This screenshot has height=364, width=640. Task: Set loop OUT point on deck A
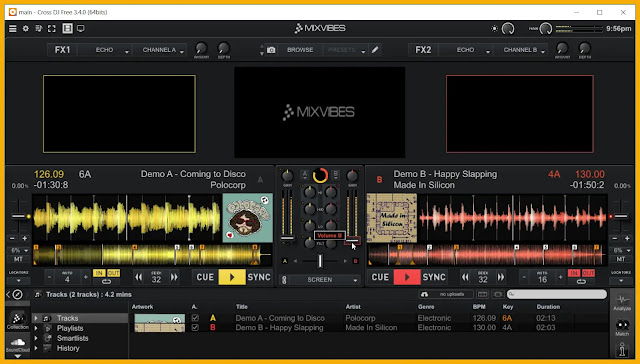click(x=113, y=273)
